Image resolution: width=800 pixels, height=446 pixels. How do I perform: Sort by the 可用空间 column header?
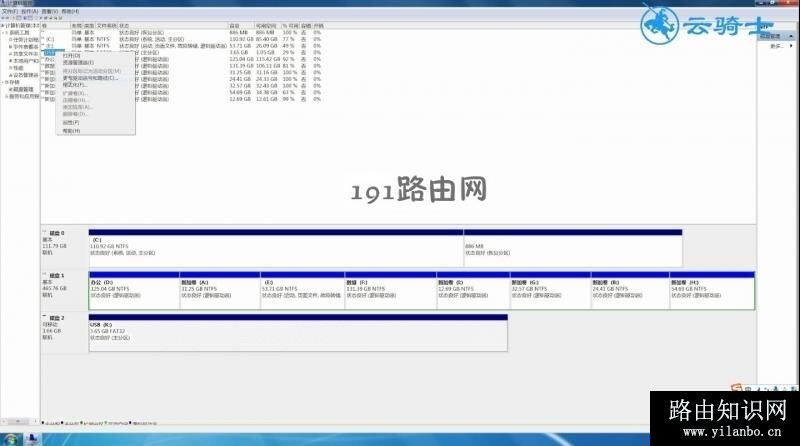(x=267, y=26)
